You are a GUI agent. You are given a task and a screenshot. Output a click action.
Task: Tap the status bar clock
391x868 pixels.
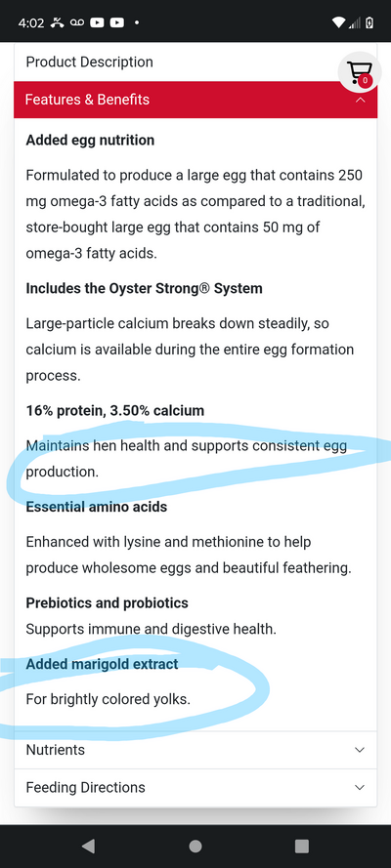[x=31, y=22]
